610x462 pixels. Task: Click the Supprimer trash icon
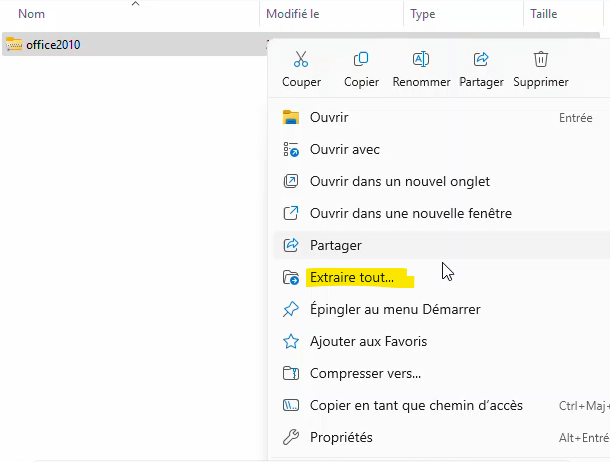[x=541, y=59]
